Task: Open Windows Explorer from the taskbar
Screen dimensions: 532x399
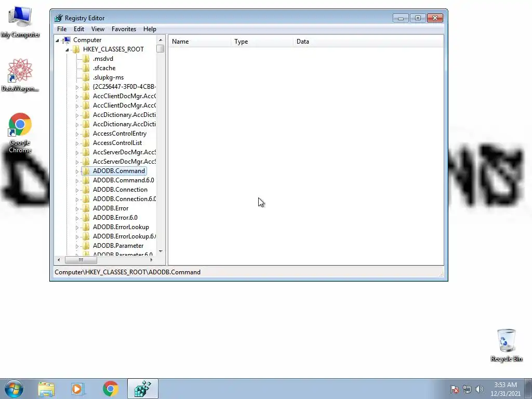Action: pos(46,389)
